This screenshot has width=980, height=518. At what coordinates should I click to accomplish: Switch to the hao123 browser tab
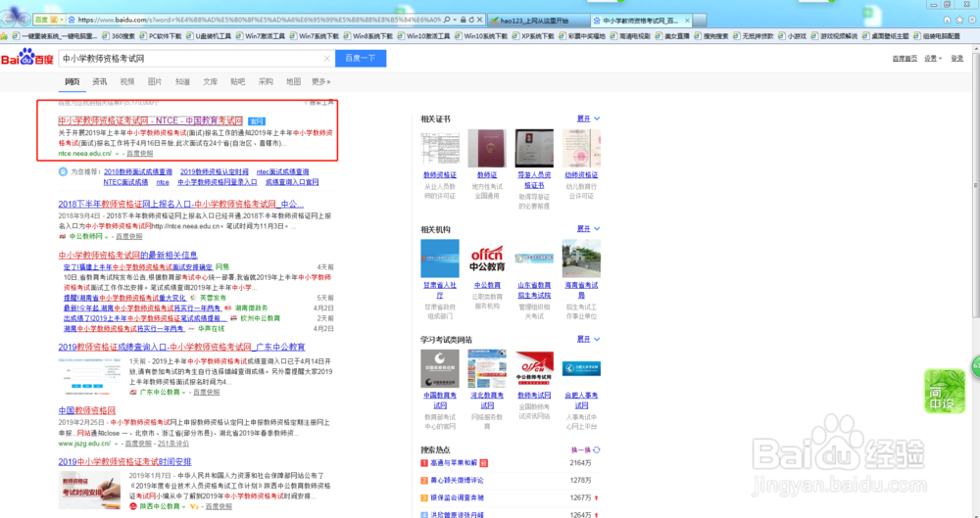click(538, 21)
